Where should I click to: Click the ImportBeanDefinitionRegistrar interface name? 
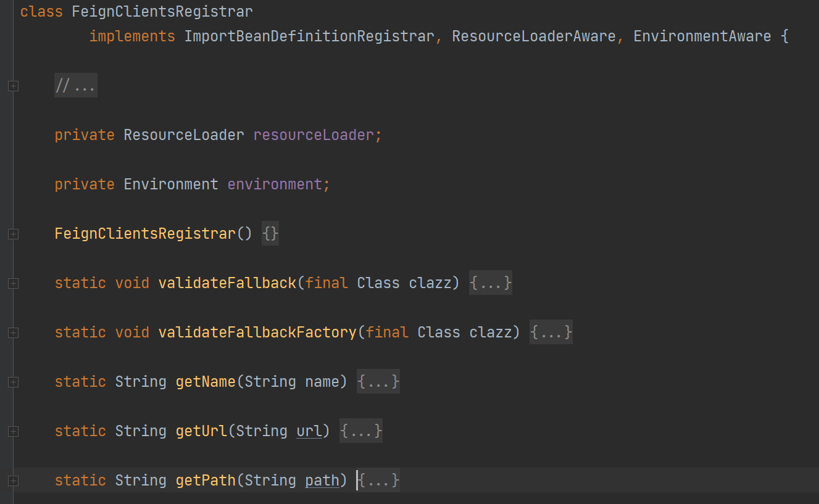309,36
